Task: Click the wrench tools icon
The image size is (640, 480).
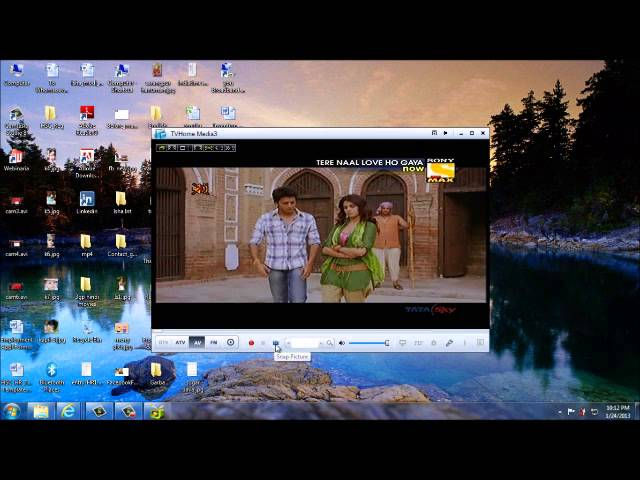Action: 449,343
